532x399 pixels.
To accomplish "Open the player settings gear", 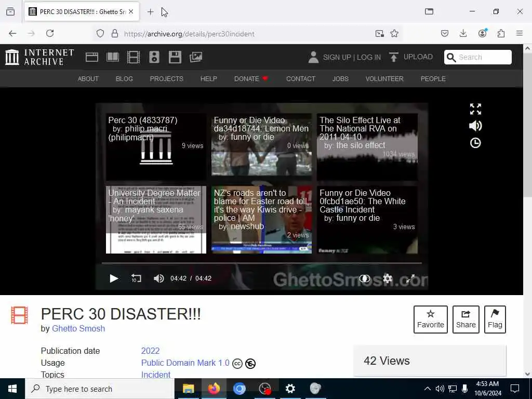I will pyautogui.click(x=388, y=278).
